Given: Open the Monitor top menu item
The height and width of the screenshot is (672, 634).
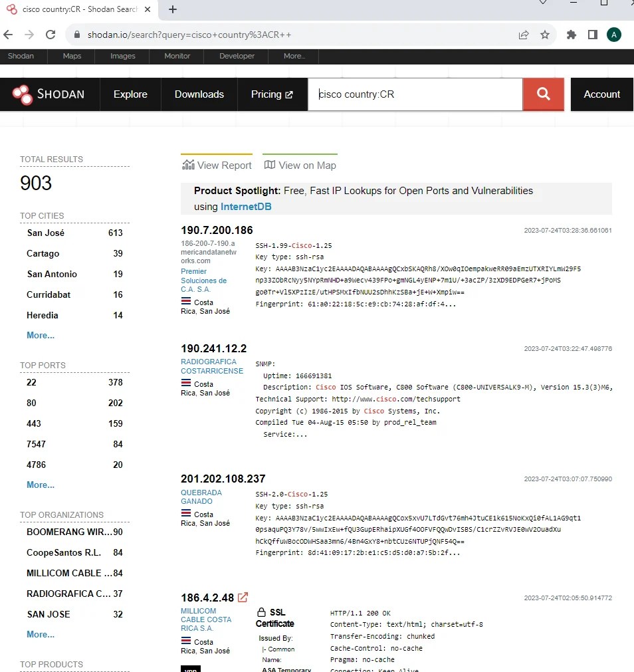Looking at the screenshot, I should (x=177, y=56).
